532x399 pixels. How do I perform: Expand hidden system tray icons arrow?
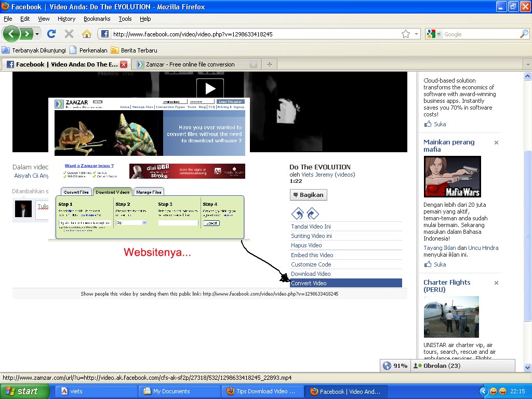(484, 391)
